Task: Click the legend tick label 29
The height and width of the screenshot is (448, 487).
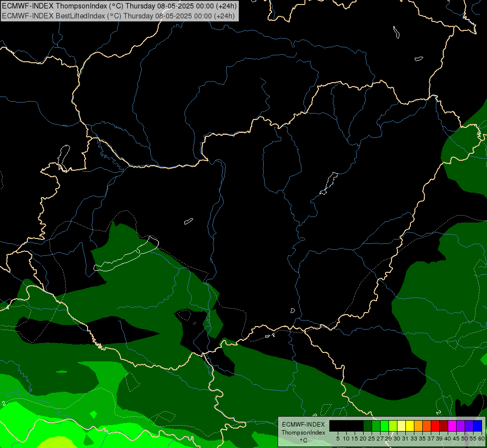Action: (x=389, y=439)
